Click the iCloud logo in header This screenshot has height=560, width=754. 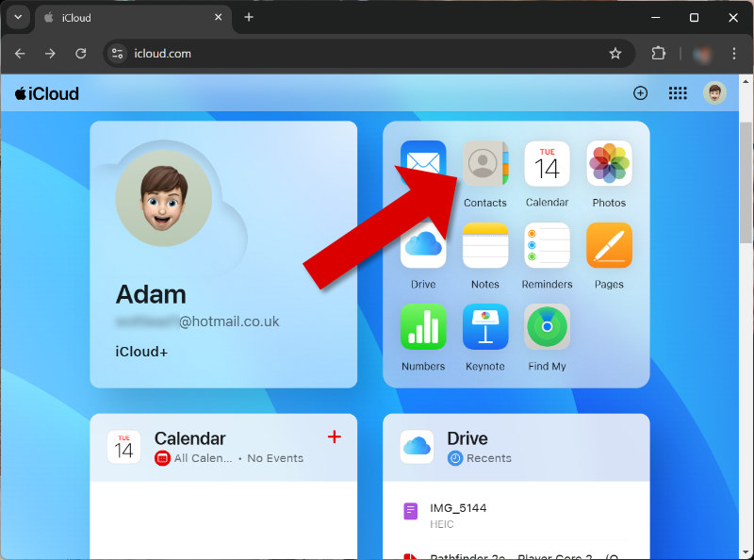point(46,93)
